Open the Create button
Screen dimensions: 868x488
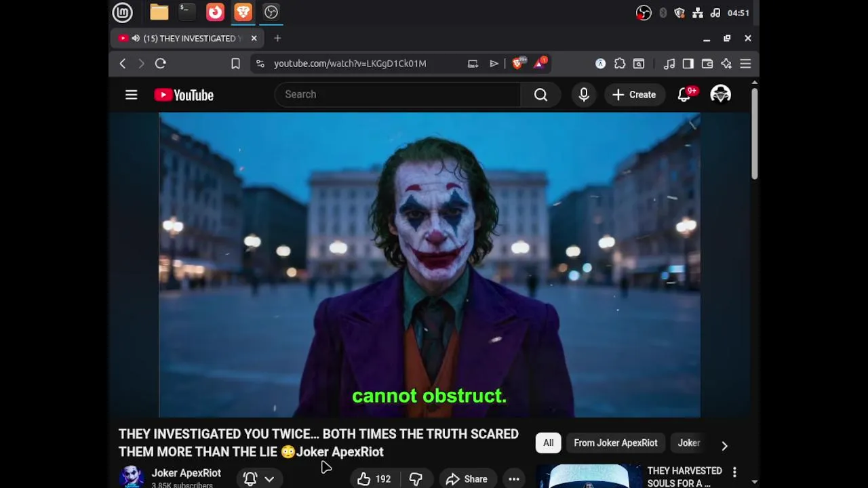[x=634, y=95]
